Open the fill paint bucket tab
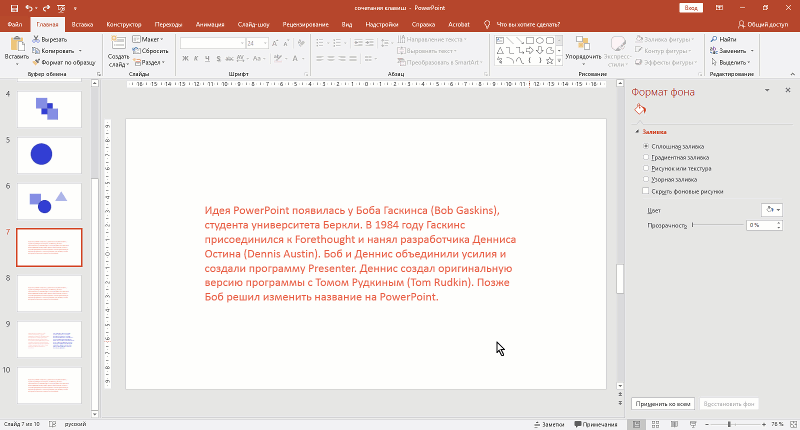The image size is (800, 430). pos(640,109)
